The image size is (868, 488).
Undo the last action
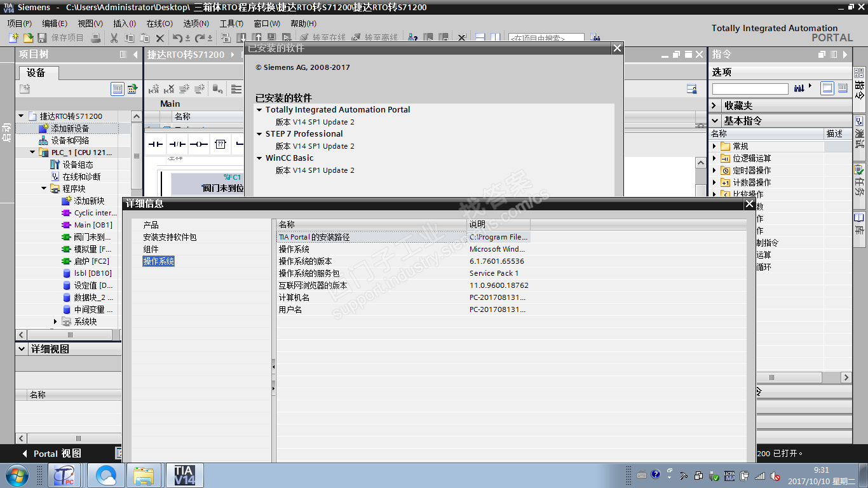pyautogui.click(x=178, y=38)
